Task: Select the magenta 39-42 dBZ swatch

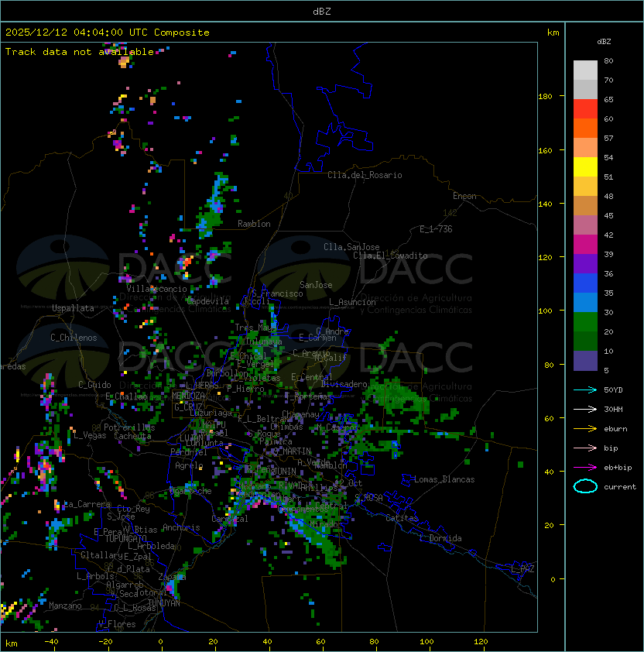Action: click(585, 245)
